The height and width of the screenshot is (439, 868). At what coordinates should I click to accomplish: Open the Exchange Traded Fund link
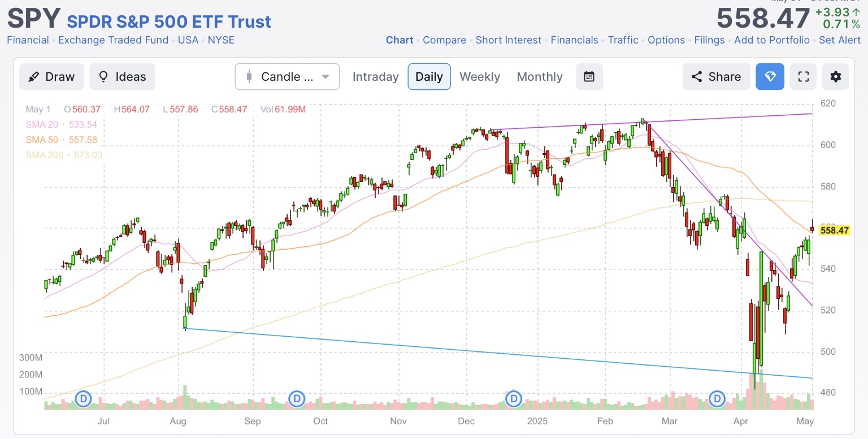pyautogui.click(x=113, y=40)
